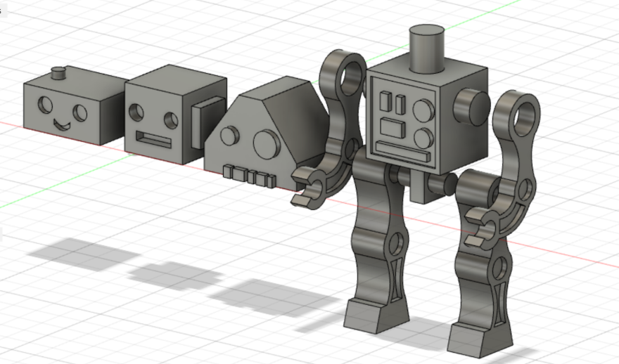
Task: Click the row of teeth on trapezoid head
Action: point(250,175)
